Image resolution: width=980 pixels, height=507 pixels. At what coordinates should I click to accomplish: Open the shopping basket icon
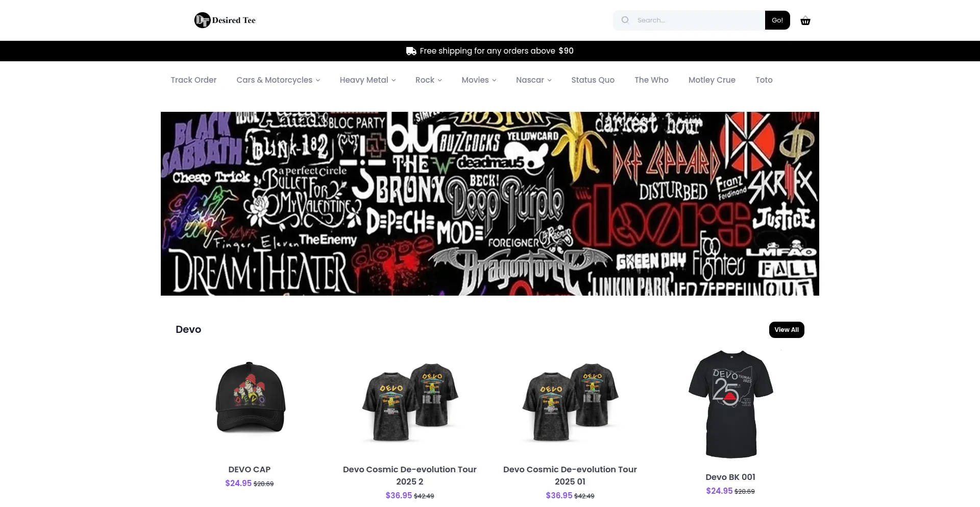pyautogui.click(x=805, y=21)
